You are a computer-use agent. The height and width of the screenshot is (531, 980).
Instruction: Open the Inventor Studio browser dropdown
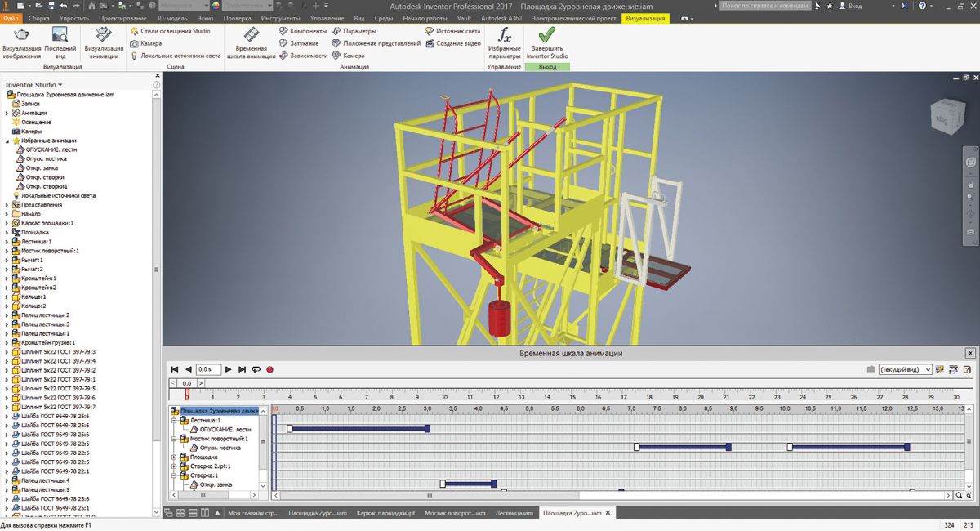coord(33,84)
